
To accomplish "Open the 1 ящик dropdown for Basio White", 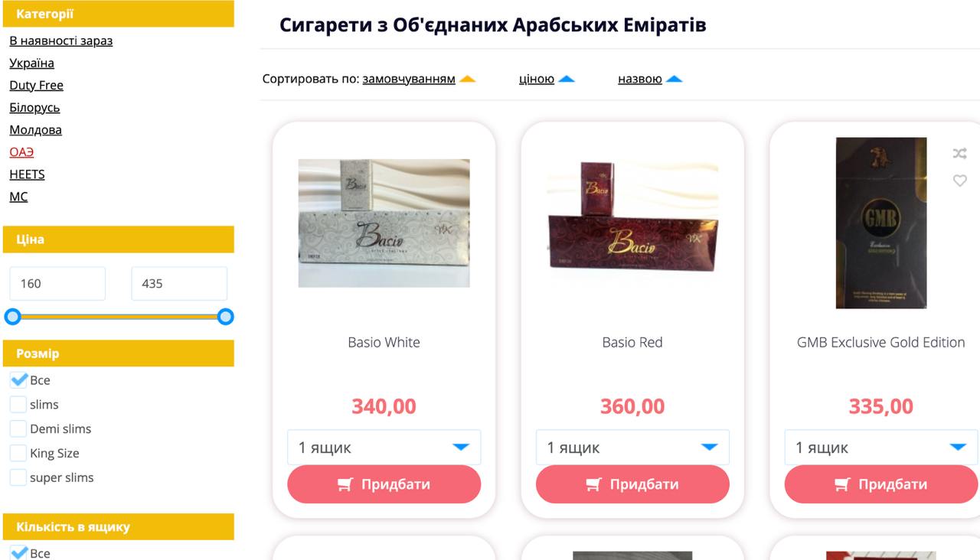I will [384, 448].
